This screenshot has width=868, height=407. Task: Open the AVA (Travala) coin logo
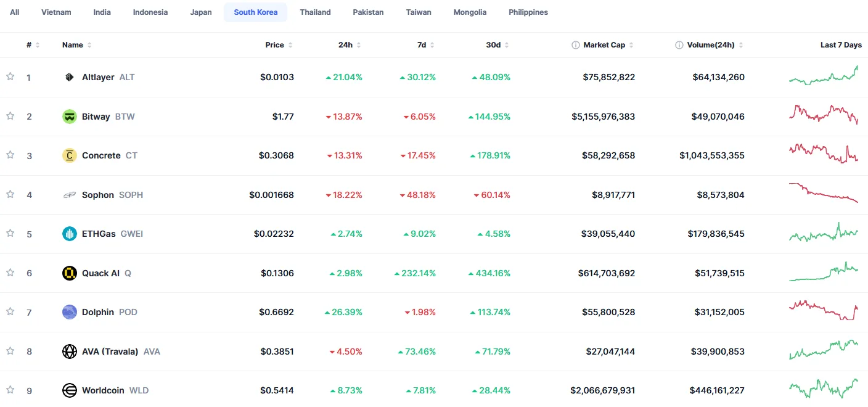click(x=70, y=351)
